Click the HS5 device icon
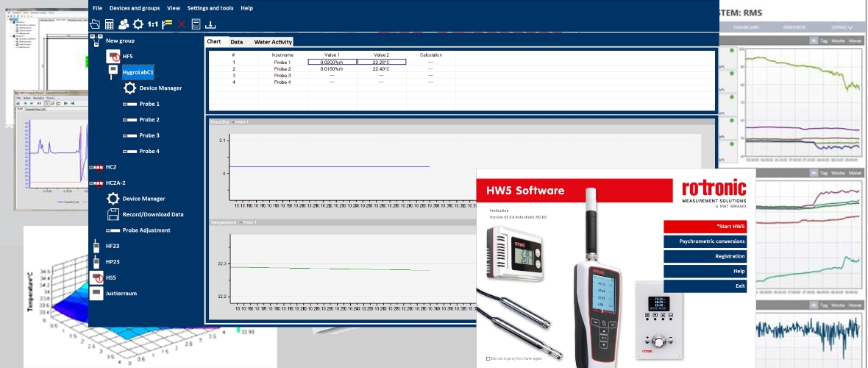 click(x=96, y=277)
